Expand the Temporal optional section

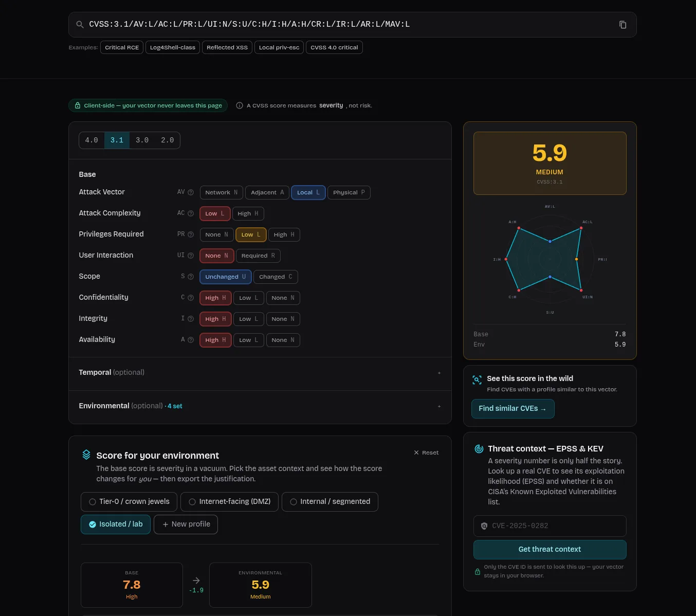(260, 373)
